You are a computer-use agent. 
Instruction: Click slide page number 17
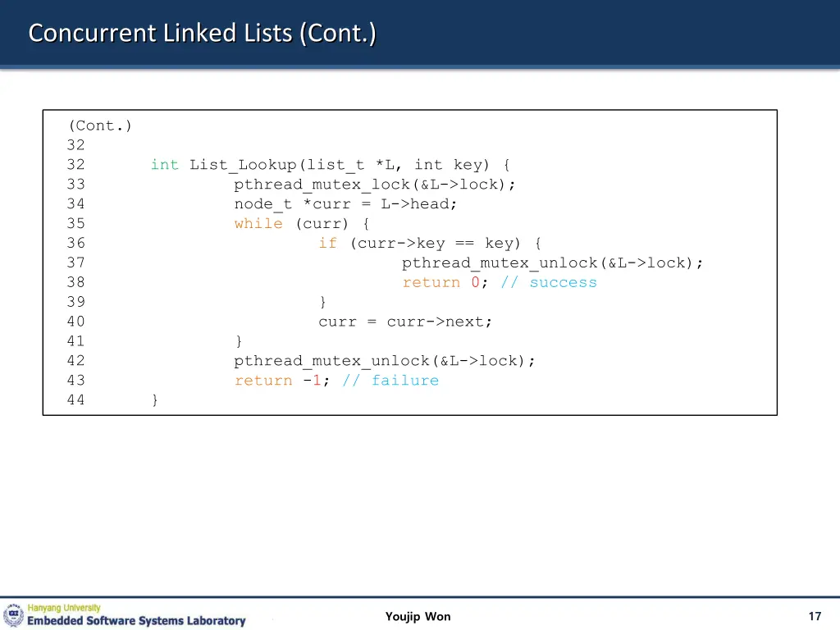click(814, 617)
